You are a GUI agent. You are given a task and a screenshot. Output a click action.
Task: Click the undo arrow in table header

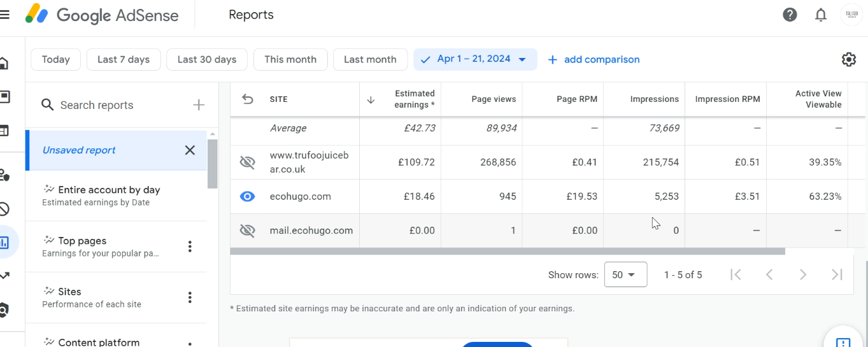point(248,99)
